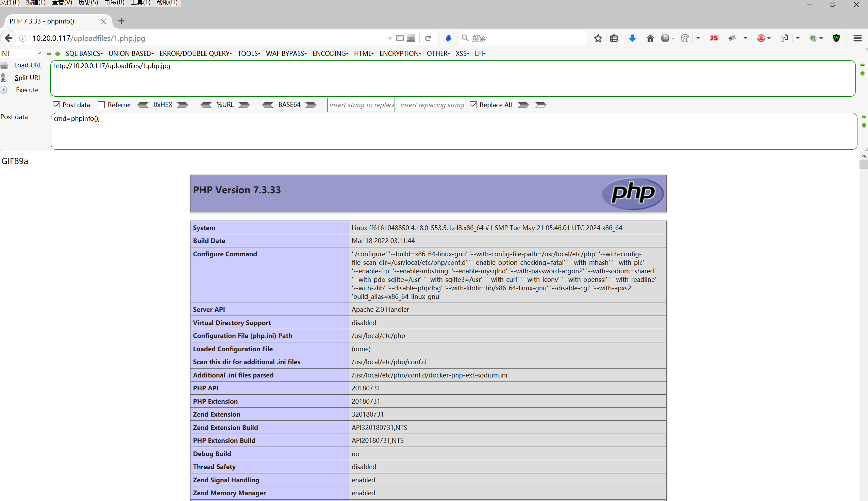This screenshot has height=501, width=868.
Task: Open the hamburger menu icon
Action: [857, 38]
